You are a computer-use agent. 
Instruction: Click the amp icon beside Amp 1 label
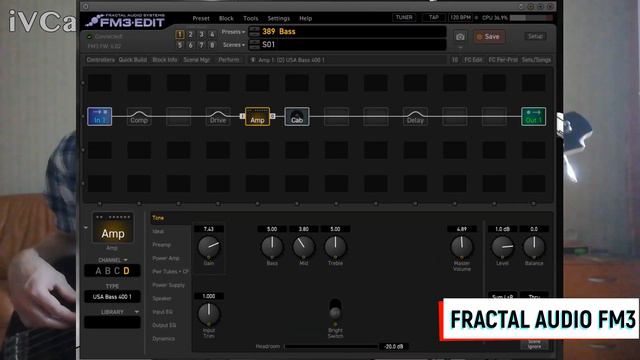pos(253,60)
